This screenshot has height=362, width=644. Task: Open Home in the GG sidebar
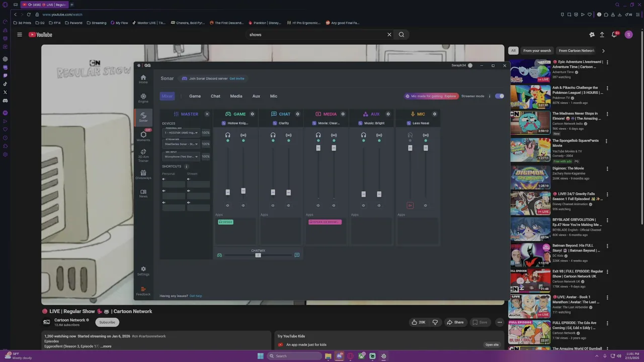[143, 79]
